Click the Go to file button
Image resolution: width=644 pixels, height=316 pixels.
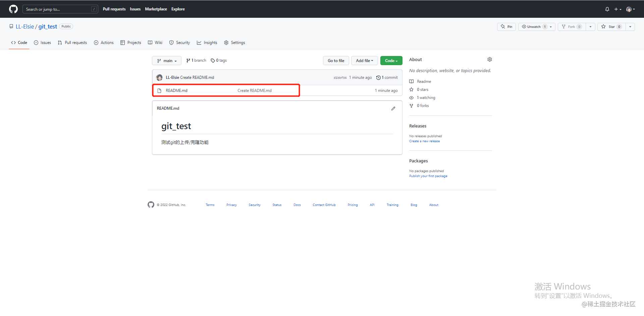pyautogui.click(x=336, y=61)
